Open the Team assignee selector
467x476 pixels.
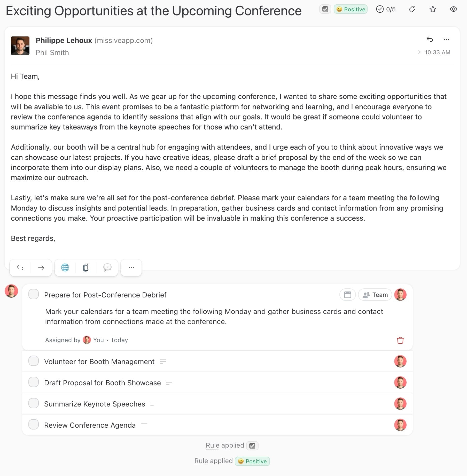tap(375, 295)
